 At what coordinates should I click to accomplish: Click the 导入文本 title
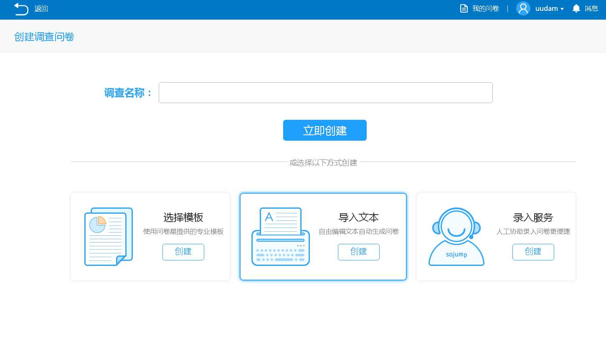pos(358,217)
